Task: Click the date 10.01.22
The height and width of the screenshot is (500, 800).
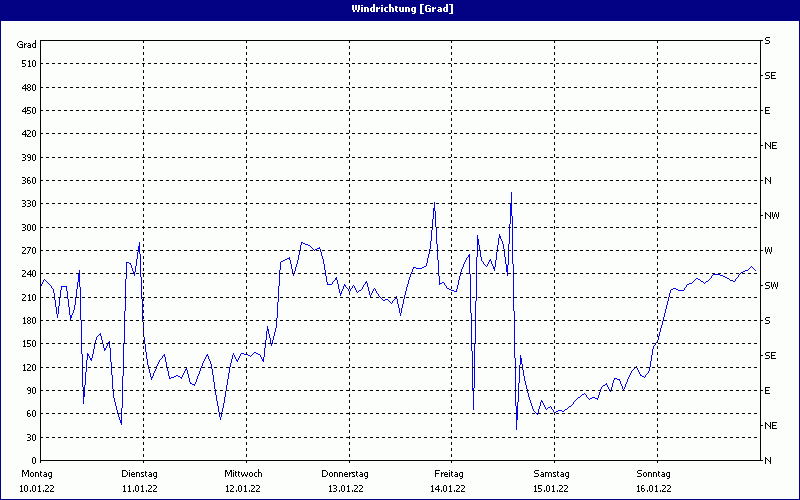Action: (x=36, y=489)
